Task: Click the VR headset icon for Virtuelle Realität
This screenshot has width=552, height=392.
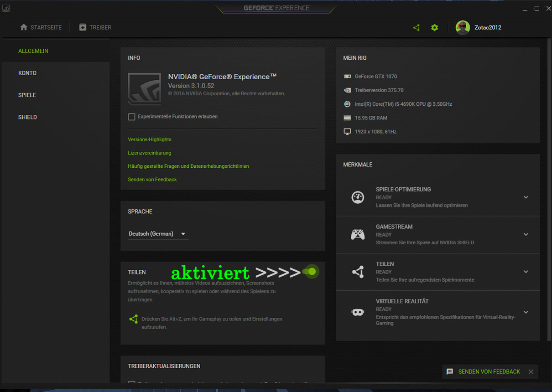Action: [x=358, y=312]
